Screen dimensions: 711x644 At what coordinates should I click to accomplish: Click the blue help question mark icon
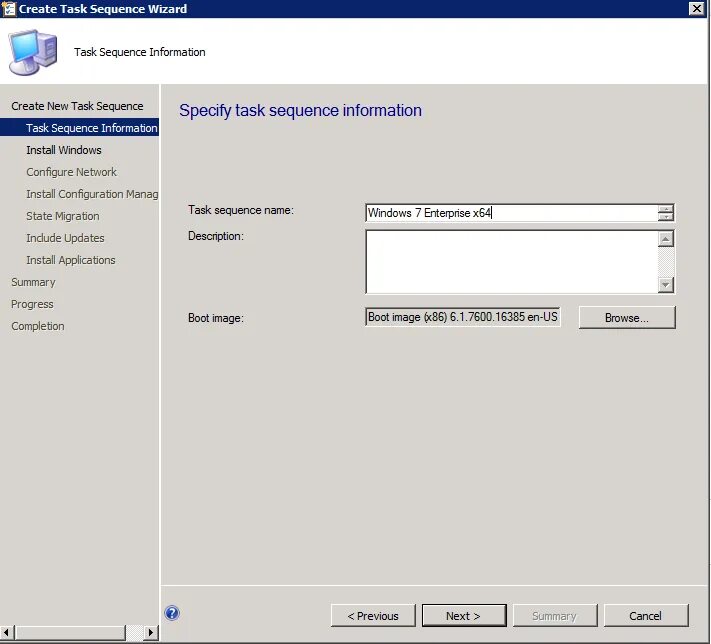point(172,613)
